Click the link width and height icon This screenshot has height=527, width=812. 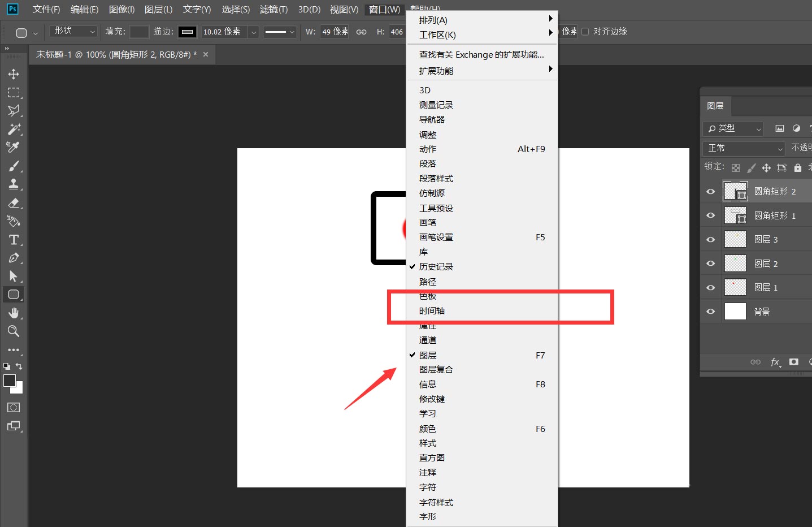361,32
